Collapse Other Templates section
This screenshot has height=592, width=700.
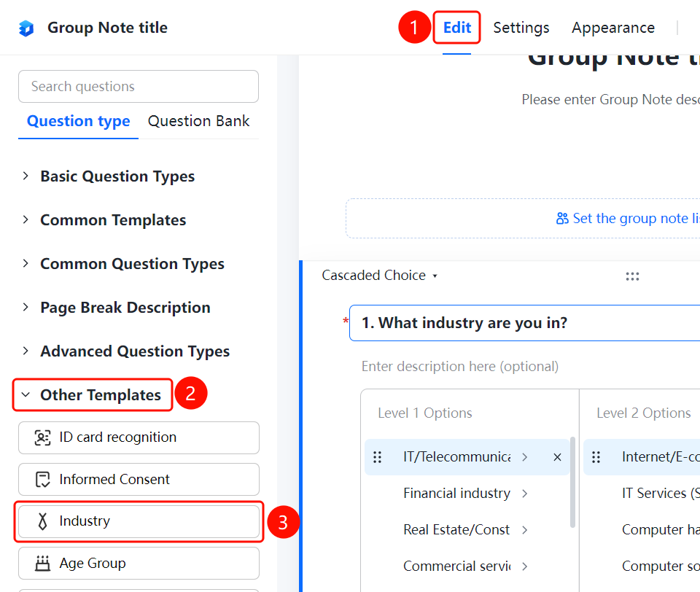pyautogui.click(x=26, y=394)
